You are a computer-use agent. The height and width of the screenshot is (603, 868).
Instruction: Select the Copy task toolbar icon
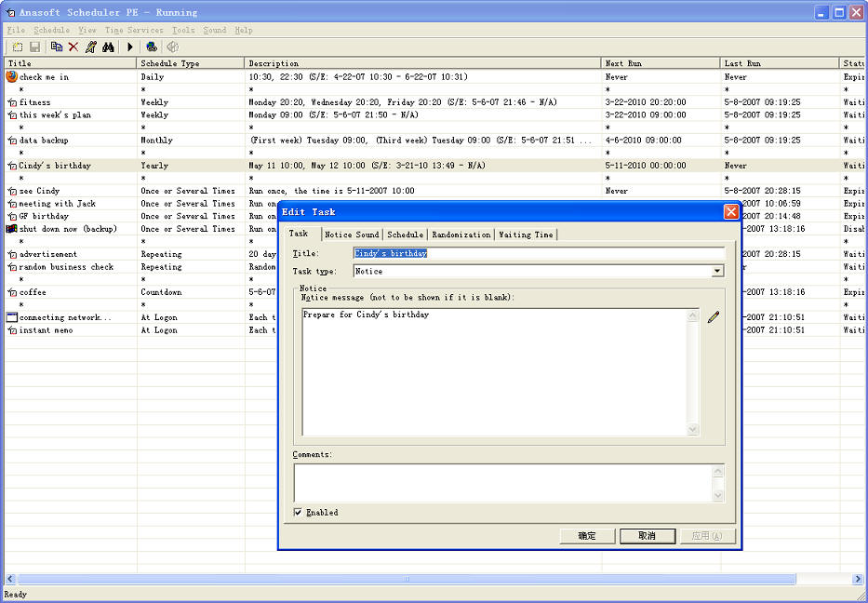click(56, 47)
